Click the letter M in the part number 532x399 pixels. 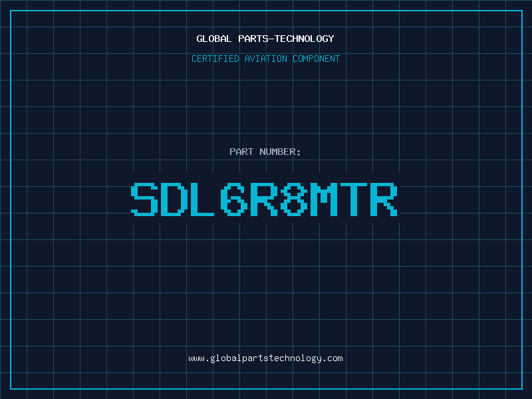pyautogui.click(x=325, y=199)
